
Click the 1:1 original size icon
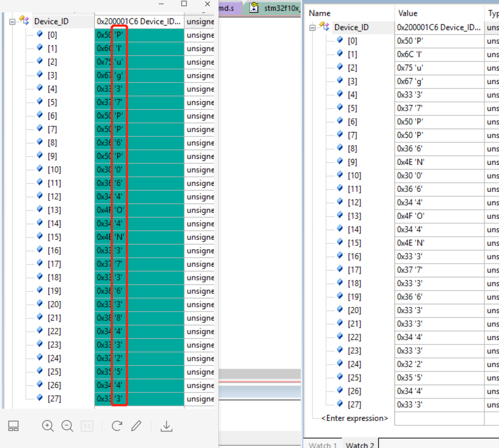tap(87, 426)
